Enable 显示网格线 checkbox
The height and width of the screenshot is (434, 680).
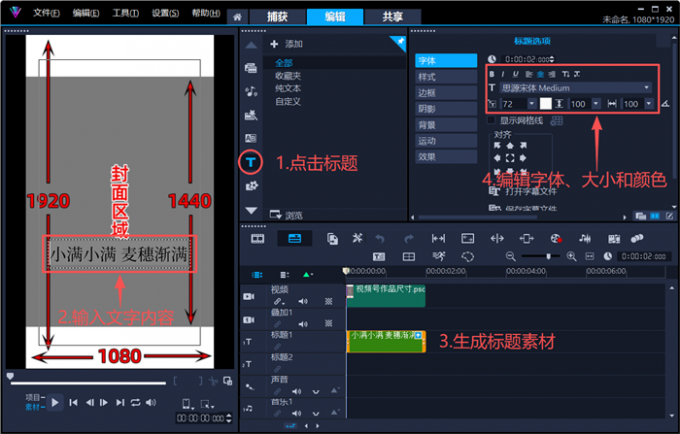[491, 120]
